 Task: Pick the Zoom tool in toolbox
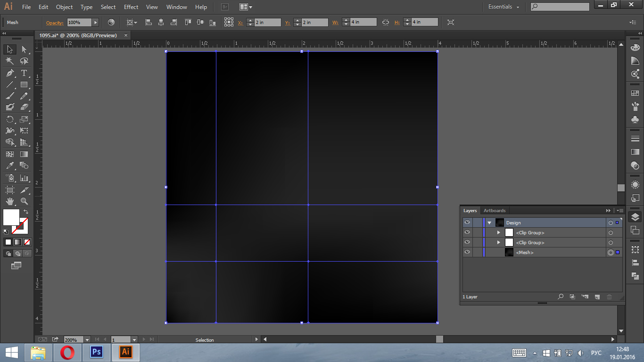click(x=24, y=201)
